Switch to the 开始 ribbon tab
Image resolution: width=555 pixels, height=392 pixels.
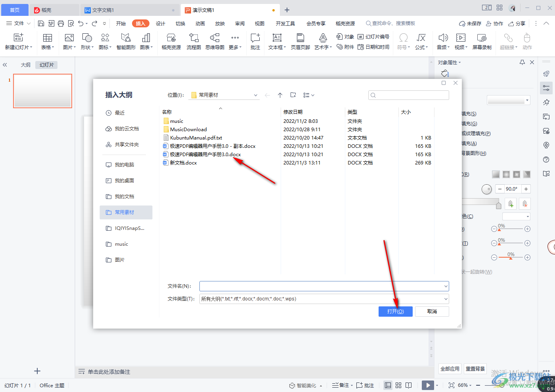tap(121, 23)
